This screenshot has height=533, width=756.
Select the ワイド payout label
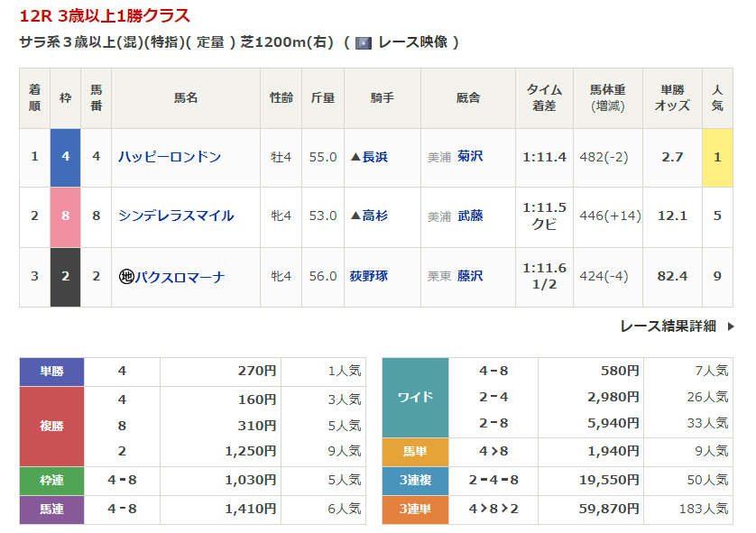point(415,397)
